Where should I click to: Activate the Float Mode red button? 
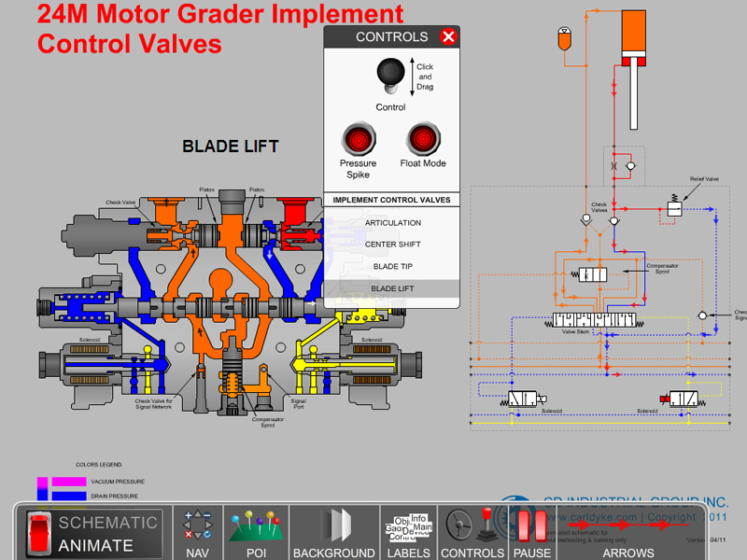click(x=423, y=138)
